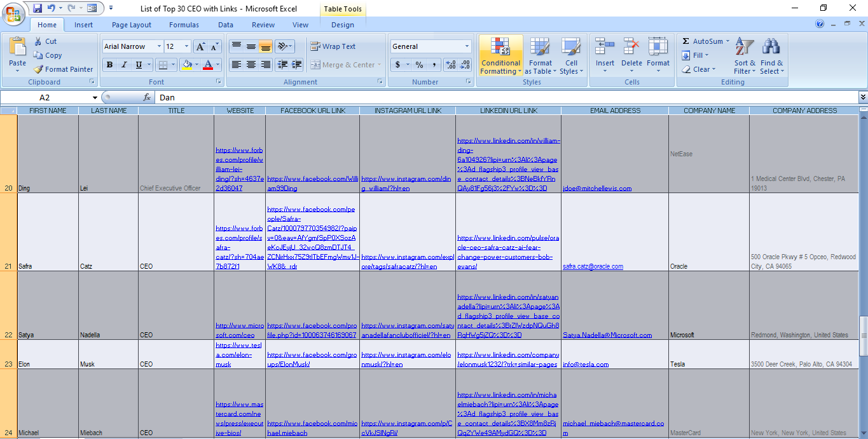The width and height of the screenshot is (868, 439).
Task: Switch to the Review tab
Action: [263, 25]
